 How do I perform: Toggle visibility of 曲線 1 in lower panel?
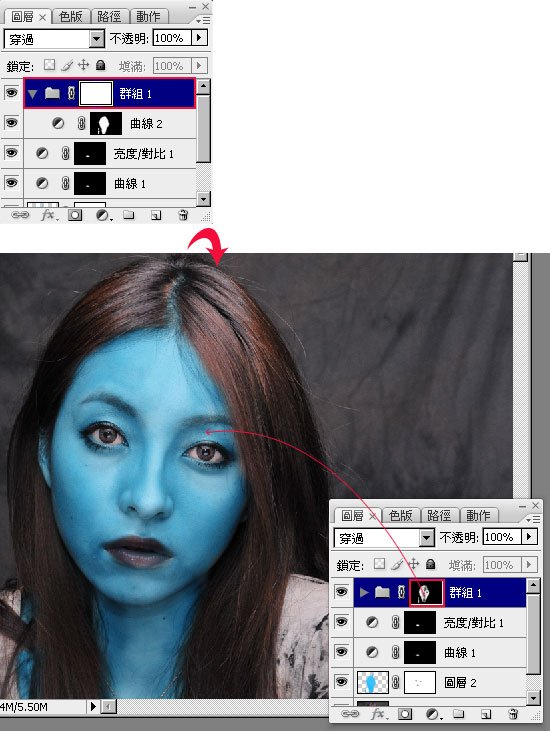[x=341, y=652]
